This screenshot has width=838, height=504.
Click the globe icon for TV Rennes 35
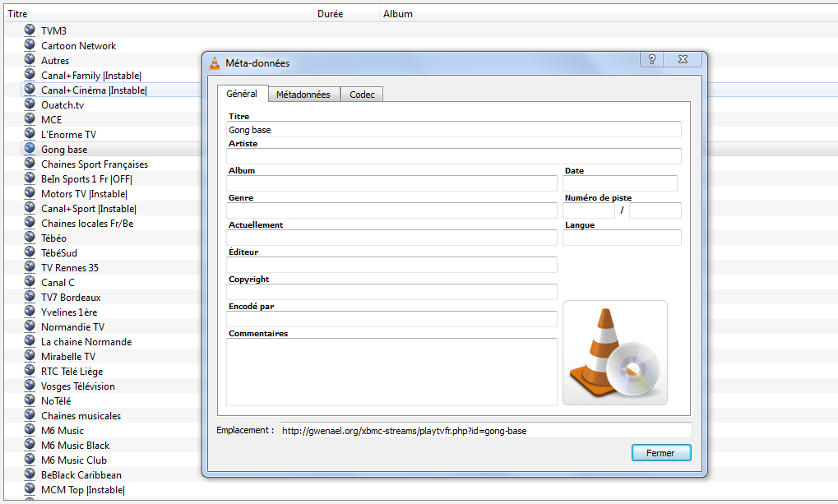(x=30, y=266)
